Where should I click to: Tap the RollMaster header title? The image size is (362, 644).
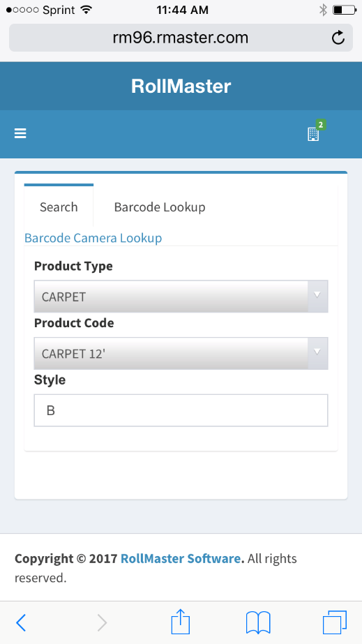[181, 87]
